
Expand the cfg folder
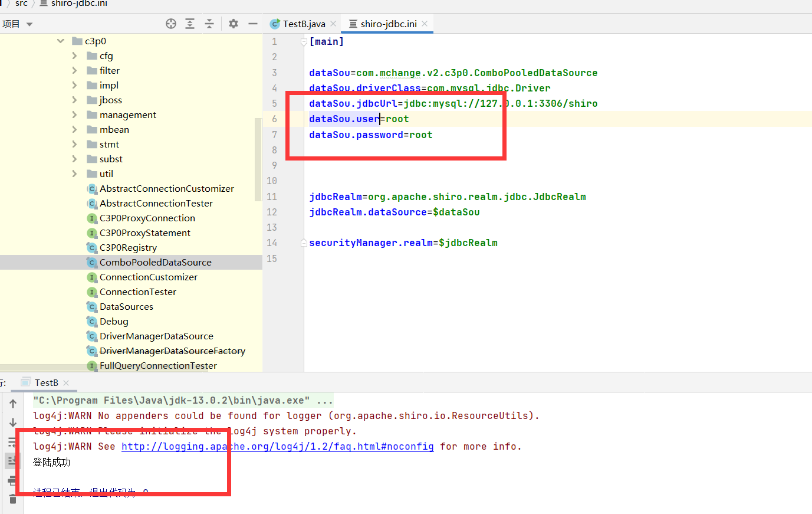click(74, 55)
